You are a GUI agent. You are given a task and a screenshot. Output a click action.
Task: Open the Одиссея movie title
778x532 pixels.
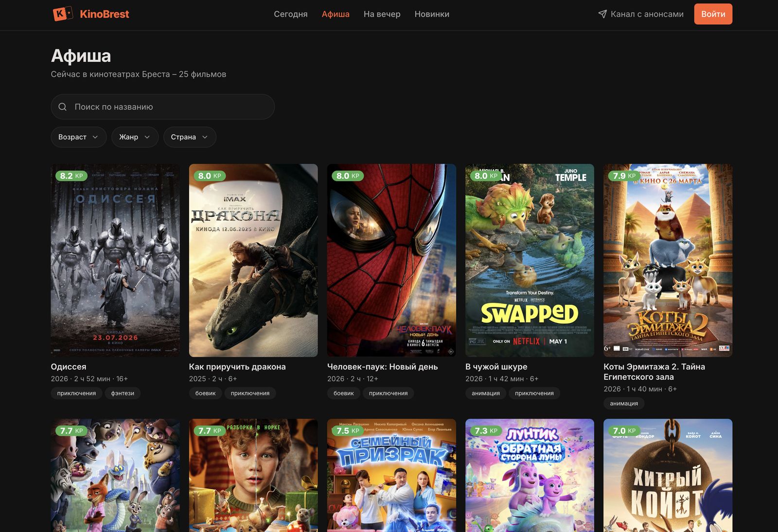(x=69, y=367)
